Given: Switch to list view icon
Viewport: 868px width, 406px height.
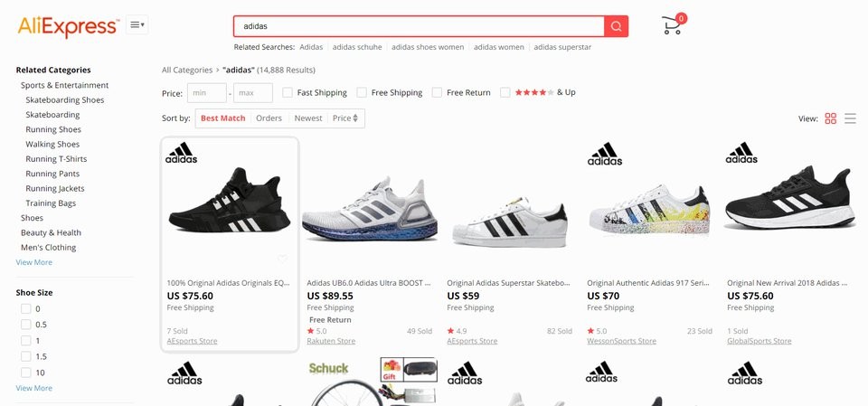Looking at the screenshot, I should pos(850,118).
